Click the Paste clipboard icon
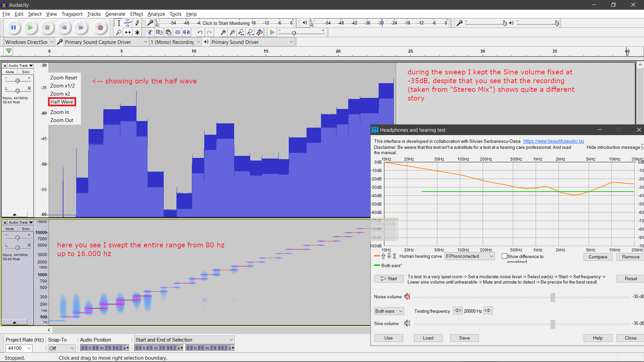The image size is (644, 362). (x=168, y=33)
